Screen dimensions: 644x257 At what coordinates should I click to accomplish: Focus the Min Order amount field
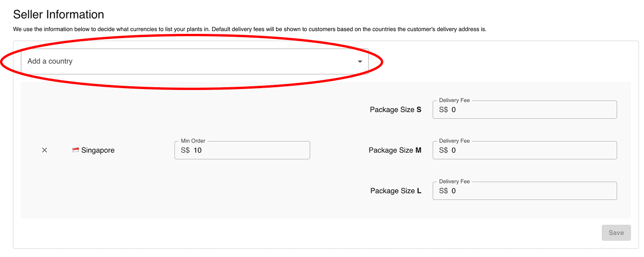click(242, 150)
